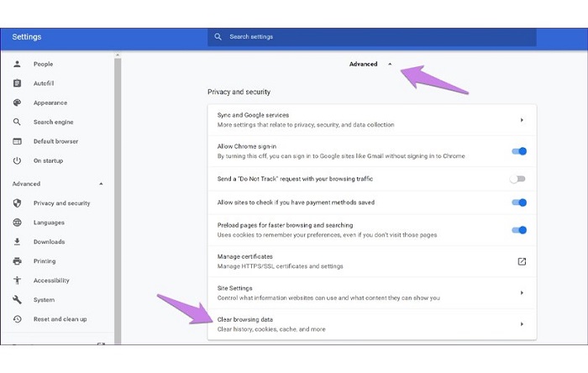588x373 pixels.
Task: Click the On startup power icon
Action: pos(17,160)
